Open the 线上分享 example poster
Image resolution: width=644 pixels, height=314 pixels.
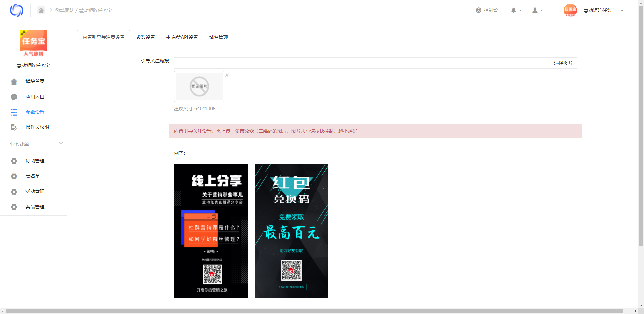[x=211, y=231]
